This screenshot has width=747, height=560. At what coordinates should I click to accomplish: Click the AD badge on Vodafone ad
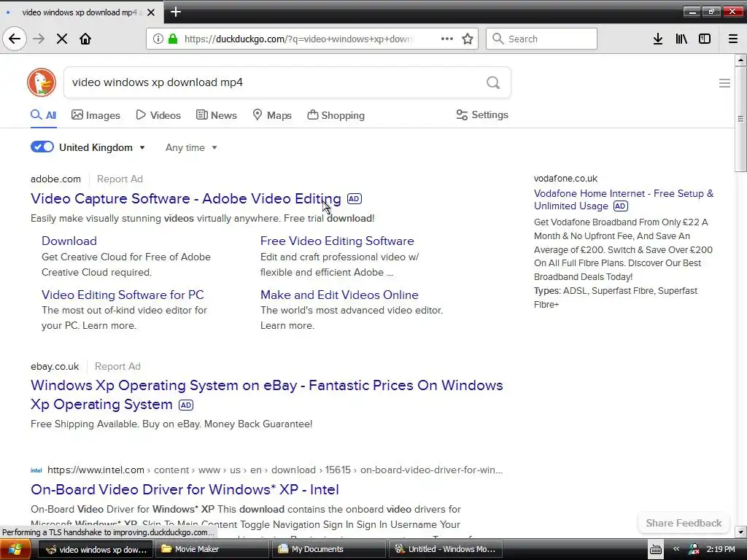point(620,206)
